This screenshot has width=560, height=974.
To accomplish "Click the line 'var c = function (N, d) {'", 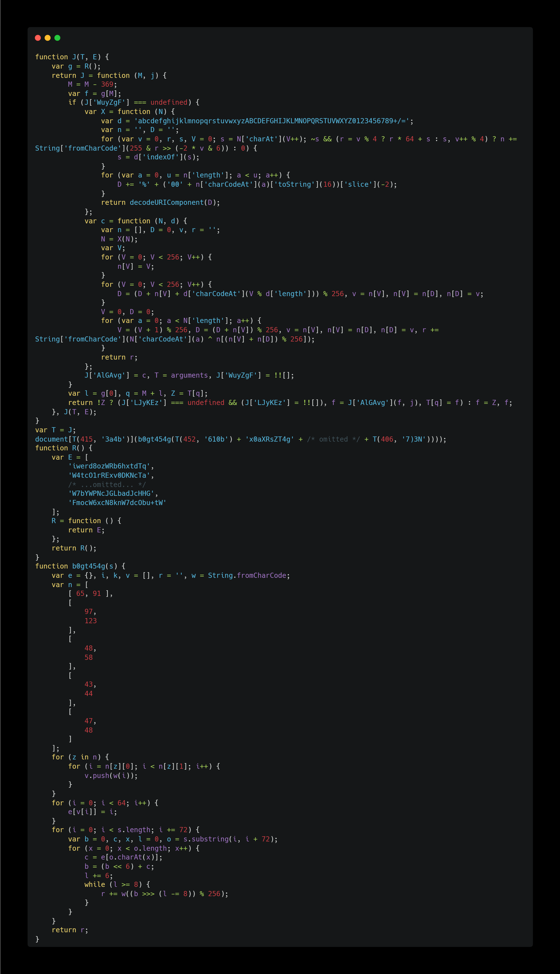I will 136,221.
